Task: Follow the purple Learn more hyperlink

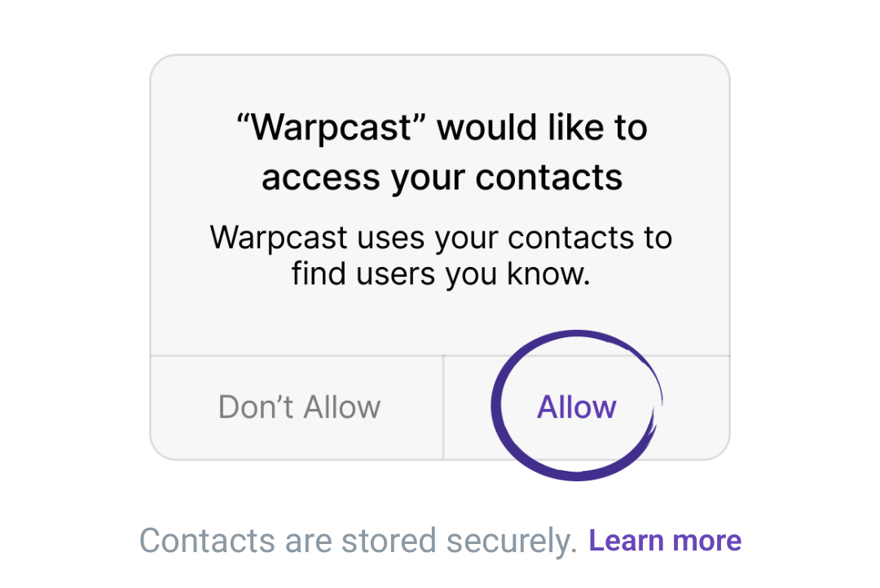Action: 665,541
